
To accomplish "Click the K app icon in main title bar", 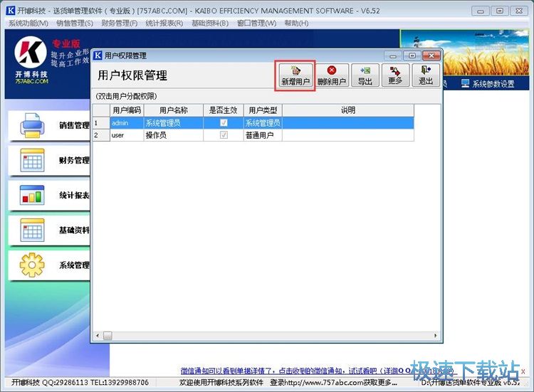I will pos(11,11).
